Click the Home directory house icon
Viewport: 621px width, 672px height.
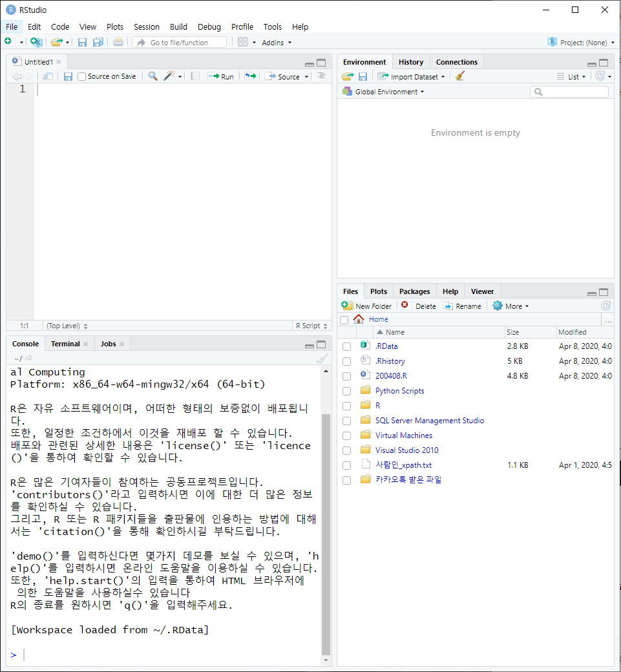(x=358, y=319)
